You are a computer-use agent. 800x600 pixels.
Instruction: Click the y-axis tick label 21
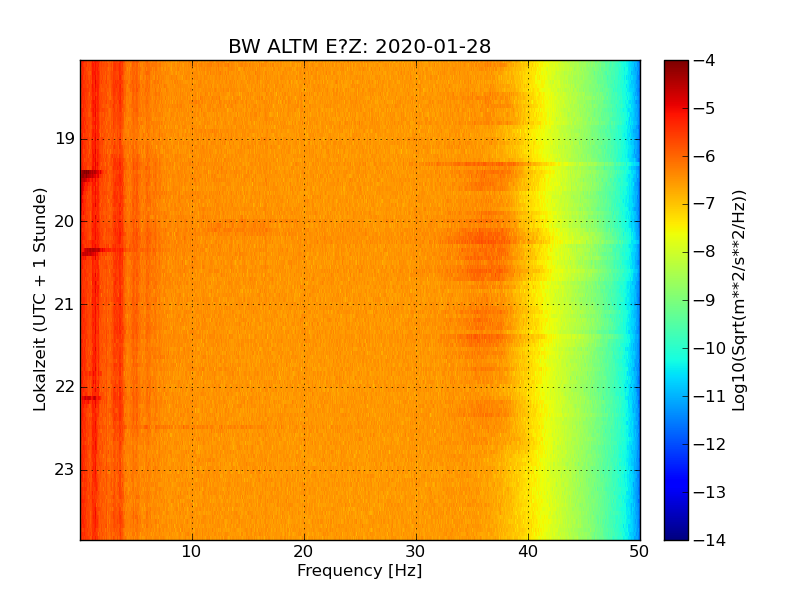coord(65,305)
